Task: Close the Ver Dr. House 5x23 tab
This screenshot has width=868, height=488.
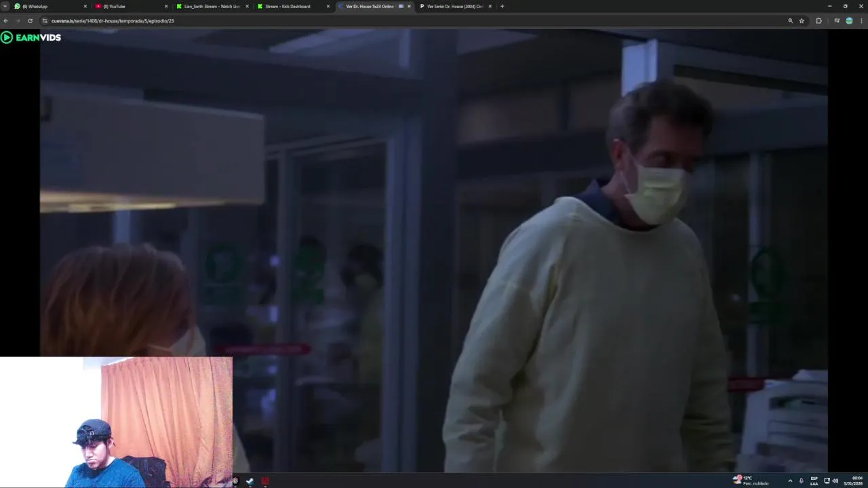Action: (409, 6)
